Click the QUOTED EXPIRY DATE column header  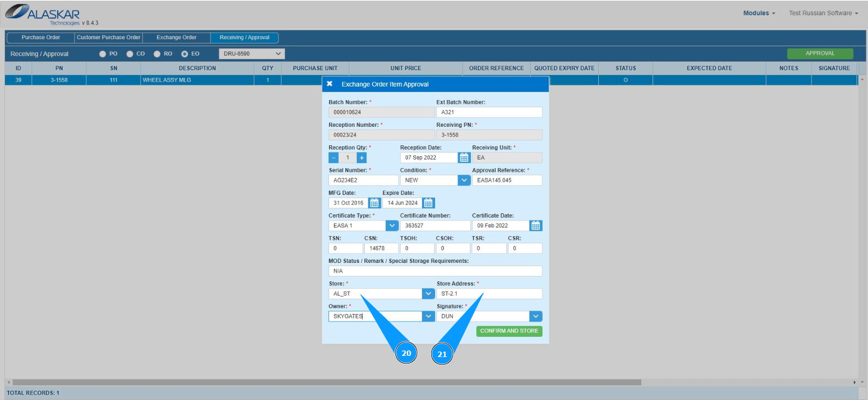(565, 68)
